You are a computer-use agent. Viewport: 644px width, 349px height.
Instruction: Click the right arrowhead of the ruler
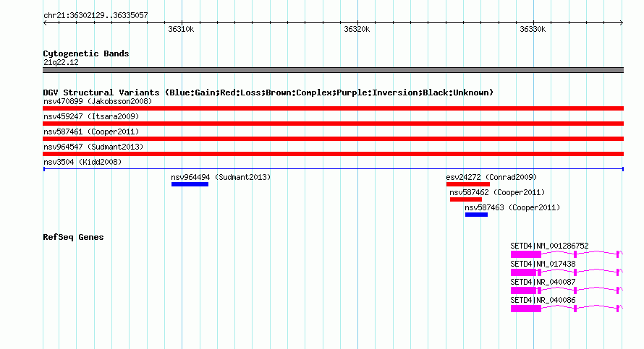click(x=622, y=23)
